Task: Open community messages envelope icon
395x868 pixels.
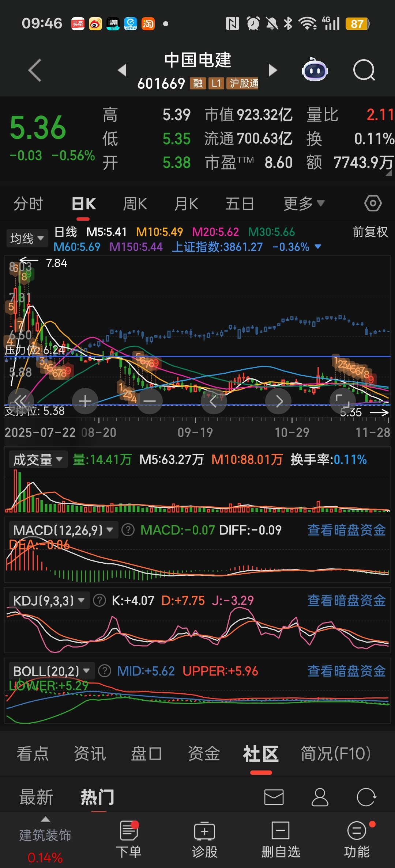Action: (274, 797)
